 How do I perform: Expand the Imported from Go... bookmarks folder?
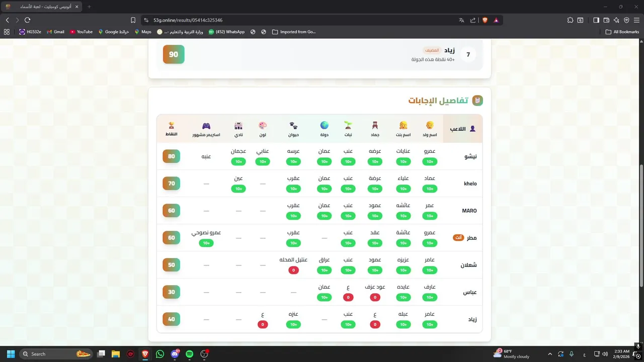(x=294, y=32)
